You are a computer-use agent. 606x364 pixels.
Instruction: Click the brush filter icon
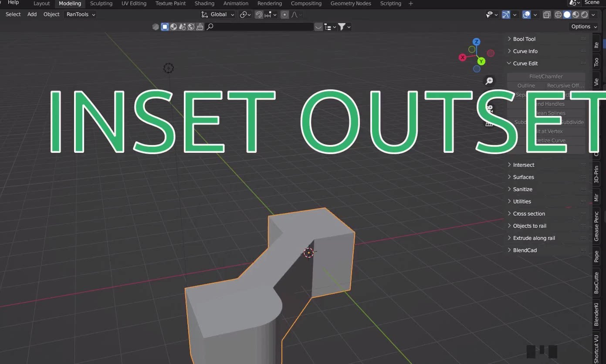[200, 27]
